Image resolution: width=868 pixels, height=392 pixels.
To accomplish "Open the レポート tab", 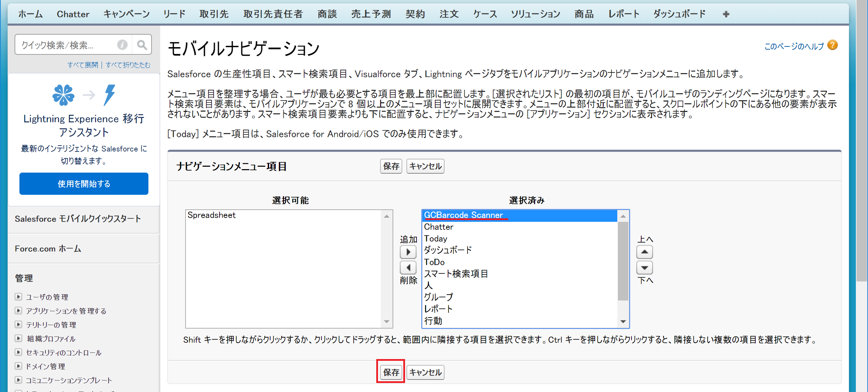I will point(624,14).
